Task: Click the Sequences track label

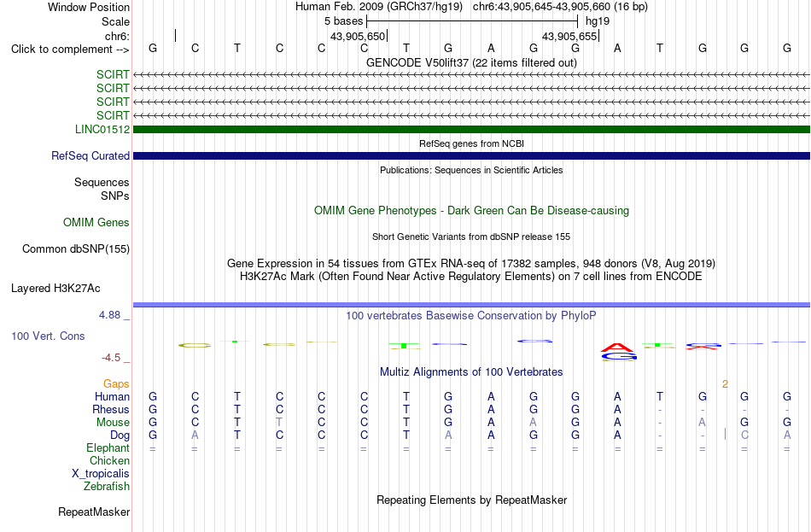Action: (102, 182)
